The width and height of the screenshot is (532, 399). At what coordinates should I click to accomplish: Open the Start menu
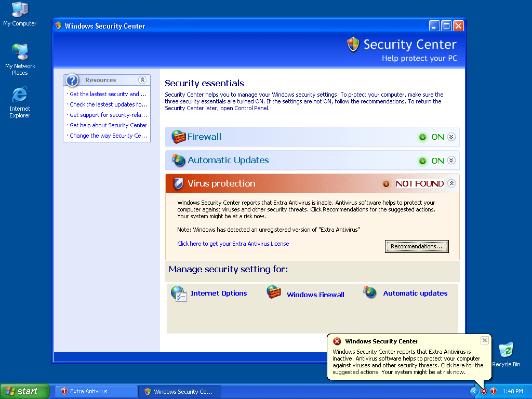25,391
